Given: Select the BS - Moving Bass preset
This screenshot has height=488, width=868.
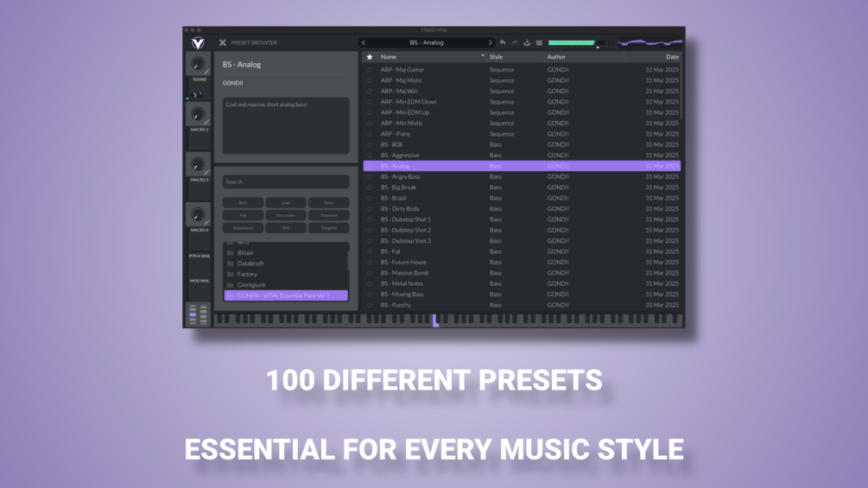Looking at the screenshot, I should click(x=522, y=295).
